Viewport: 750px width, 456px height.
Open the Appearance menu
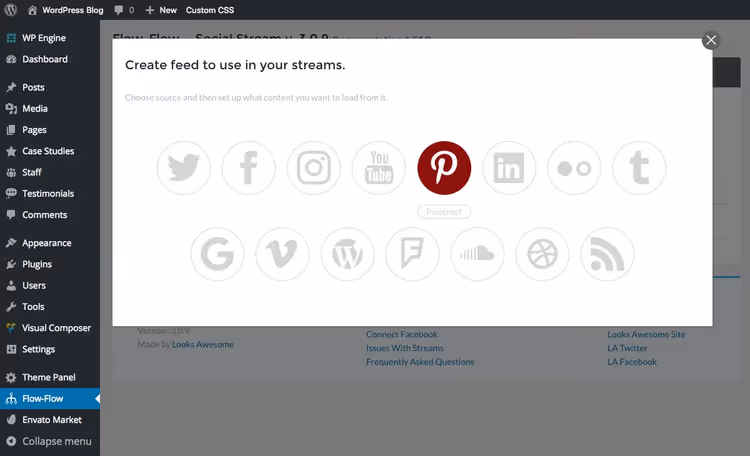[x=50, y=243]
